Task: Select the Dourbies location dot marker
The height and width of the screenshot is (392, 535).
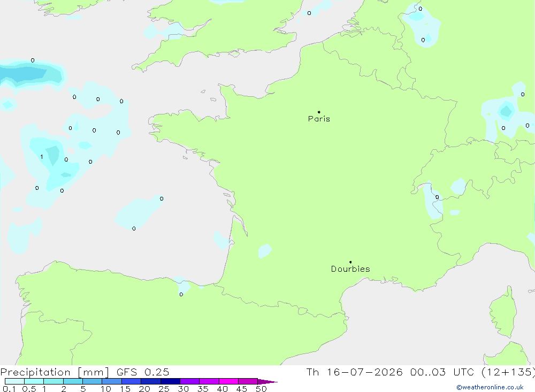Action: tap(350, 262)
